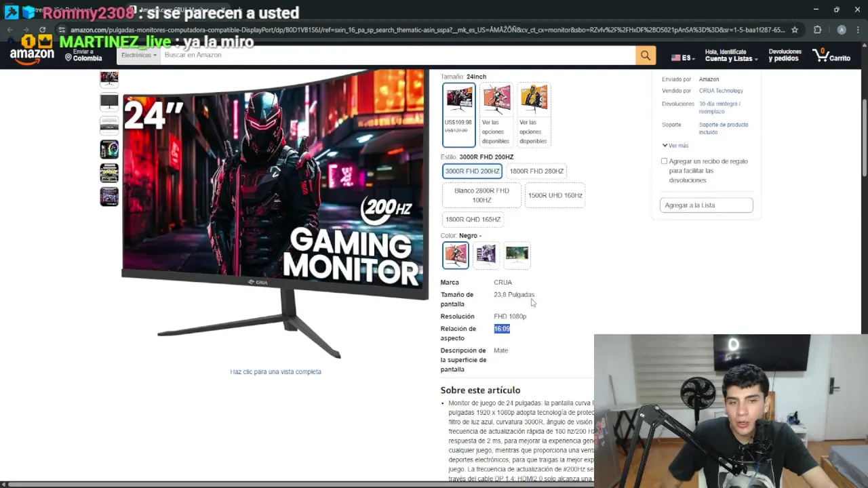Viewport: 868px width, 488px height.
Task: Choose the second color swatch with purple monitor
Action: click(x=486, y=255)
